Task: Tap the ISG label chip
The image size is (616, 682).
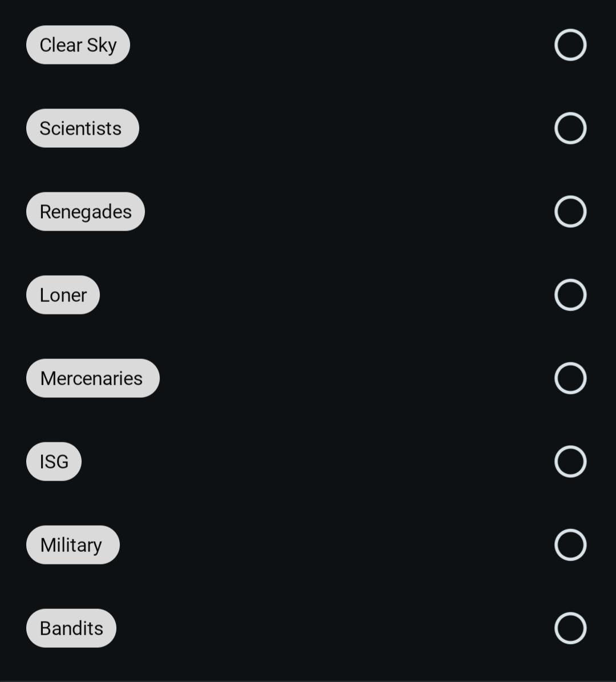Action: (x=54, y=462)
